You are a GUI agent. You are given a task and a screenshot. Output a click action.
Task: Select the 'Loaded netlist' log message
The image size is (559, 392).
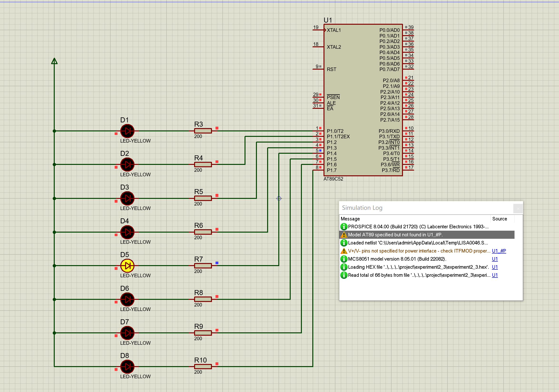418,243
